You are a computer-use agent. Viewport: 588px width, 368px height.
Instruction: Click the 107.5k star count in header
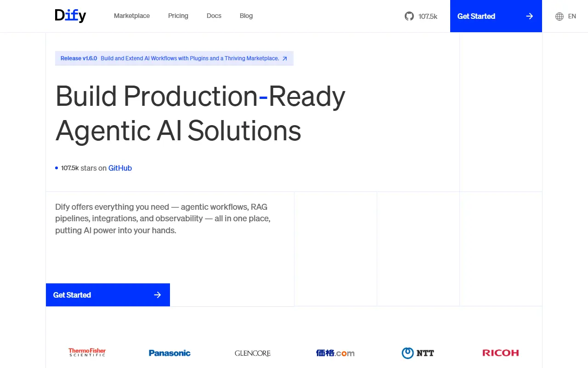tap(428, 16)
